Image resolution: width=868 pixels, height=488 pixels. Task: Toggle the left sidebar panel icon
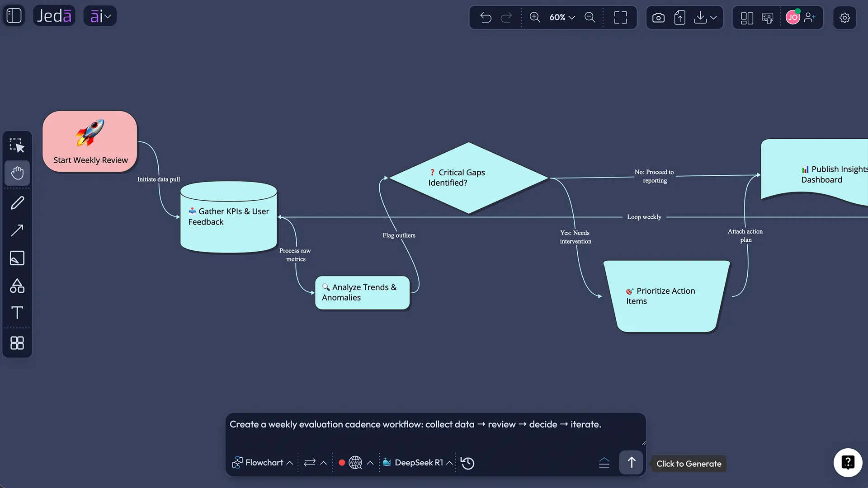(14, 16)
